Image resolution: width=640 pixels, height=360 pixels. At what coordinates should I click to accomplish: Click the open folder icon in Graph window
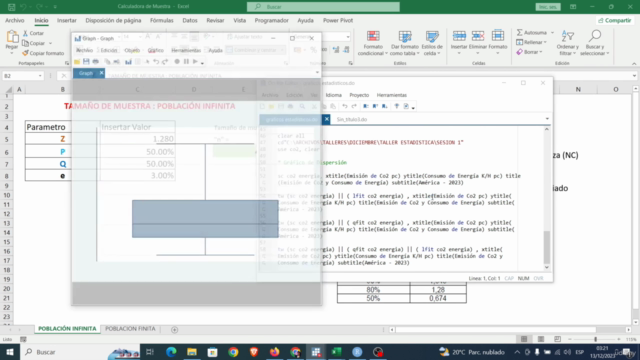pyautogui.click(x=77, y=62)
